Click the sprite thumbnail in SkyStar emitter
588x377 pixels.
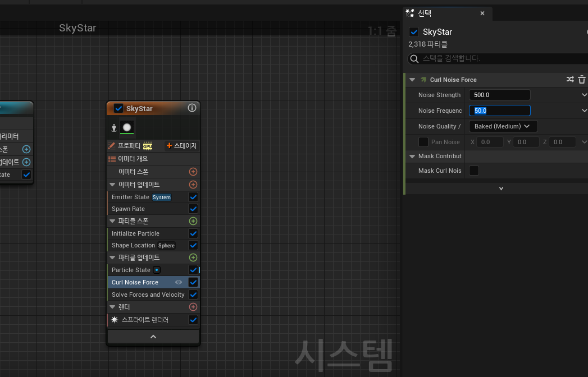(127, 127)
